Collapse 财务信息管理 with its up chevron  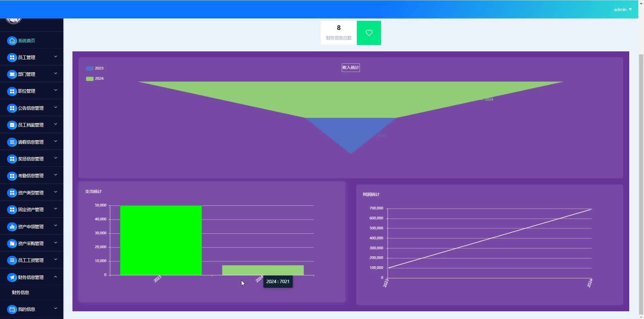56,277
